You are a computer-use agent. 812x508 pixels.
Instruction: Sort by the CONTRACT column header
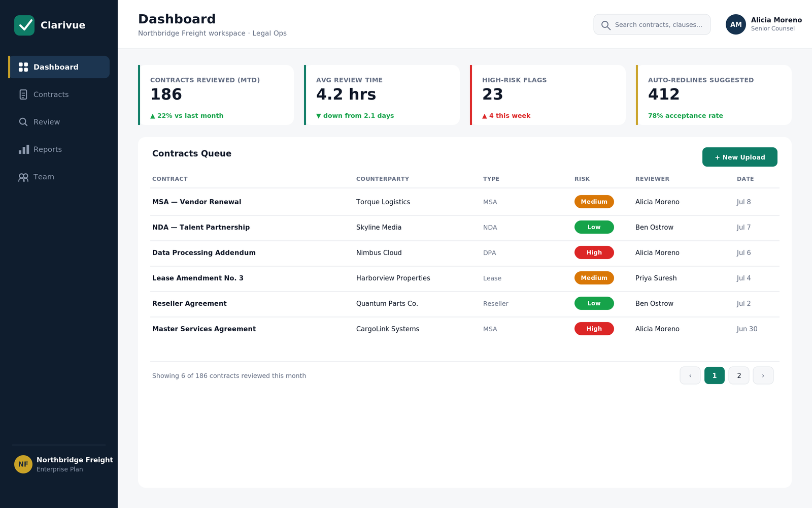170,179
